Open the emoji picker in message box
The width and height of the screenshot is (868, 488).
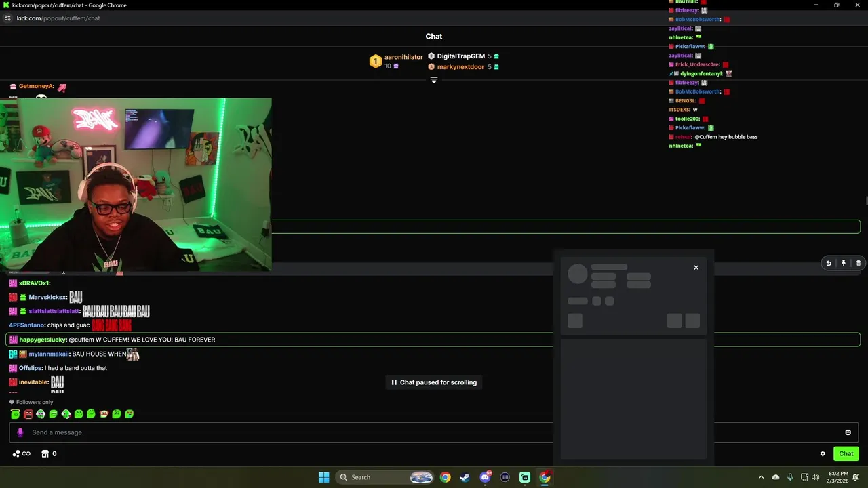pos(848,432)
